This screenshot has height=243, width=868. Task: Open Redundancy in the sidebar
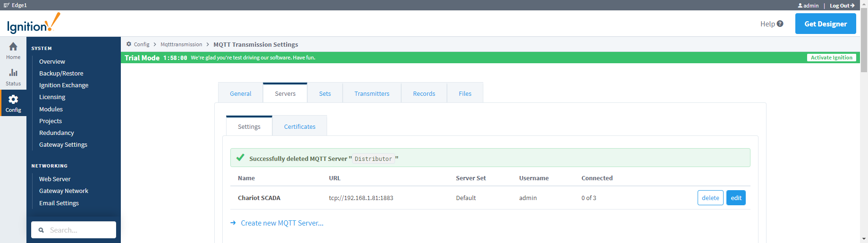(57, 133)
